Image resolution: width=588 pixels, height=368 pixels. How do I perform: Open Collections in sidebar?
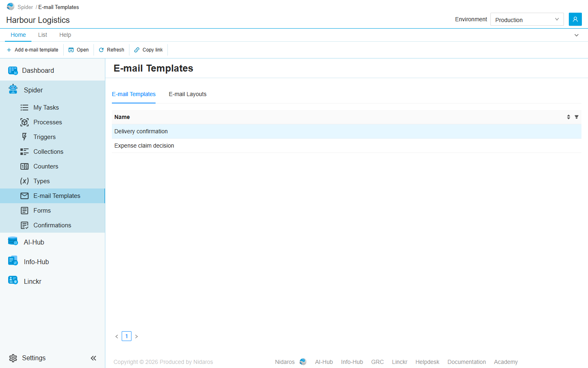click(48, 152)
